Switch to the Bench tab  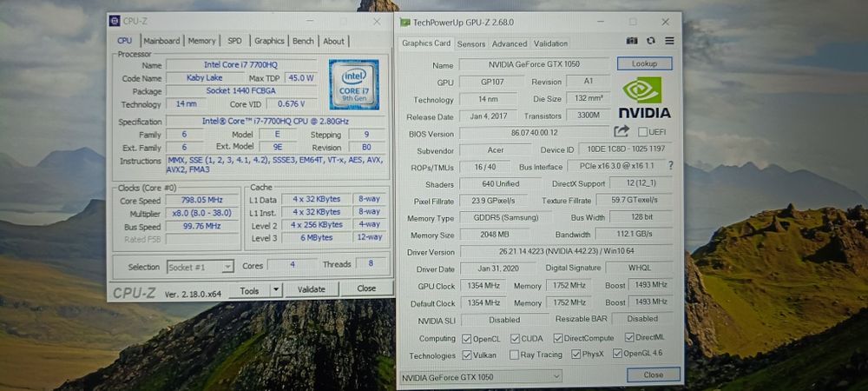303,41
